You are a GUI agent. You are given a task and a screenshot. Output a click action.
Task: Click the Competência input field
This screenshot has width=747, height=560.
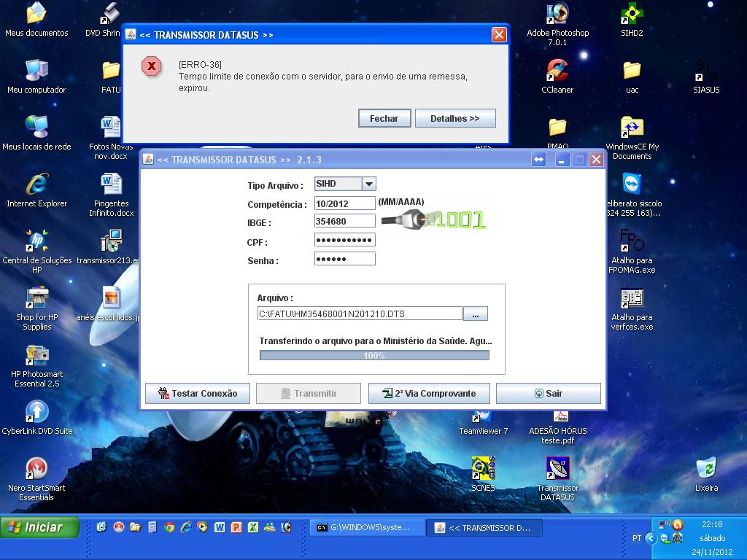344,203
